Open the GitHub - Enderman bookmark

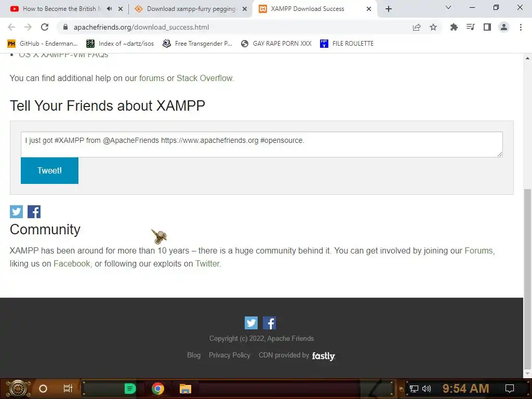pos(43,44)
